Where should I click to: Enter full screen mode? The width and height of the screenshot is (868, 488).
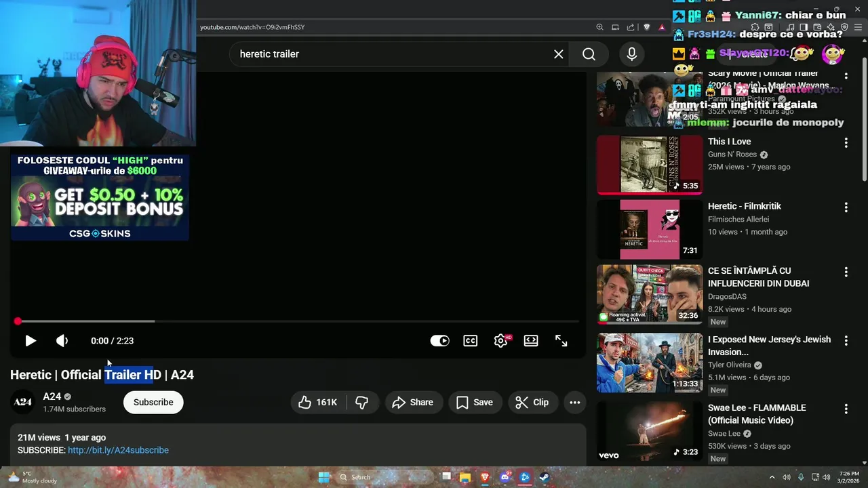pyautogui.click(x=561, y=341)
